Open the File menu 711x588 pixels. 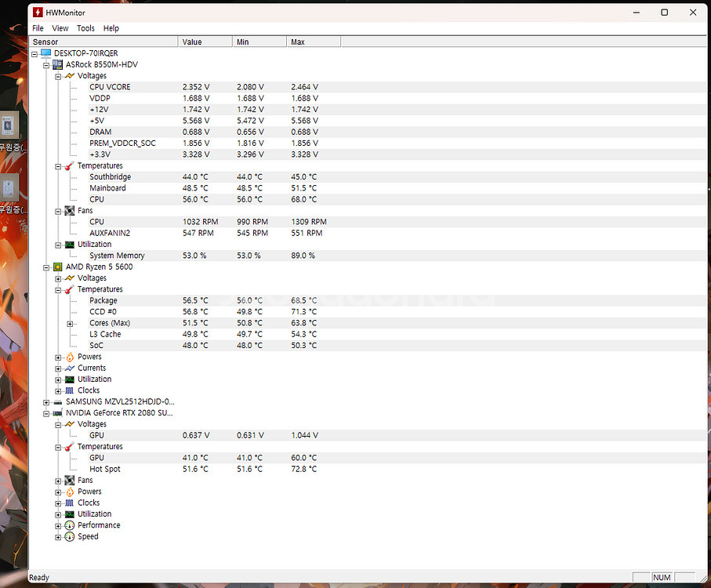point(38,28)
